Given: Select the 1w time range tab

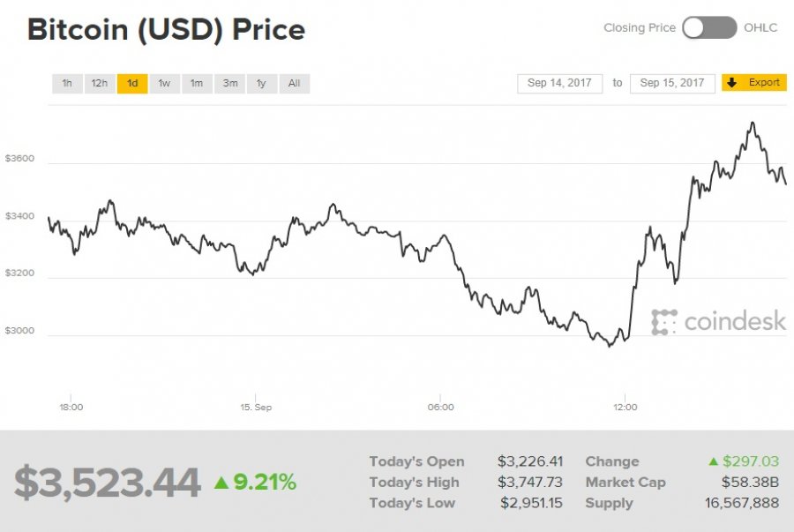Looking at the screenshot, I should (x=163, y=83).
